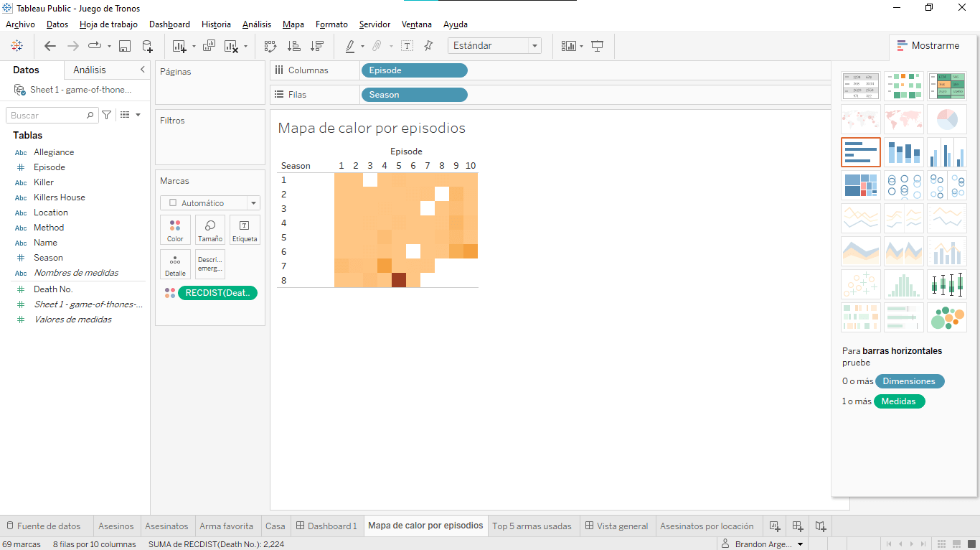This screenshot has width=980, height=550.
Task: Open the Ayuda menu
Action: 456,24
